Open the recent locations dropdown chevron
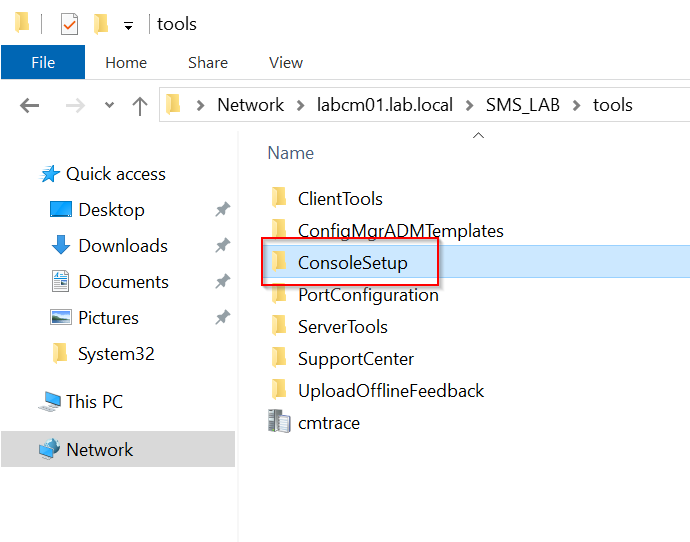 click(109, 105)
